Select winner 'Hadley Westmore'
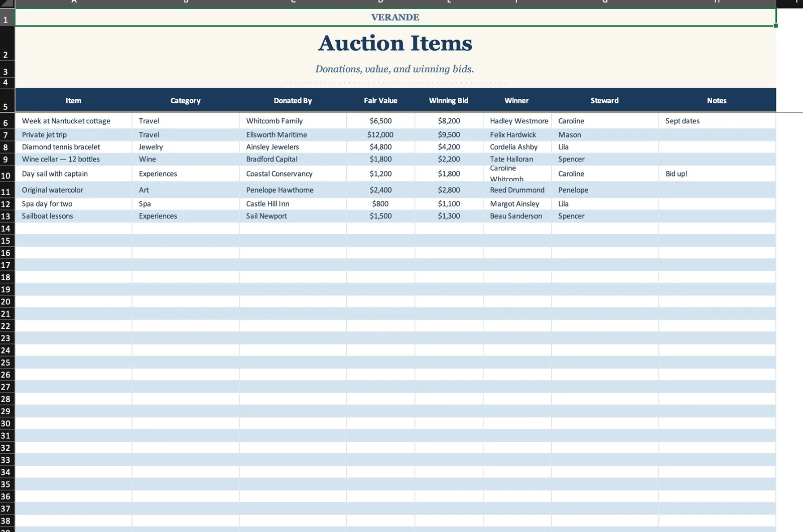This screenshot has width=803, height=532. 517,121
